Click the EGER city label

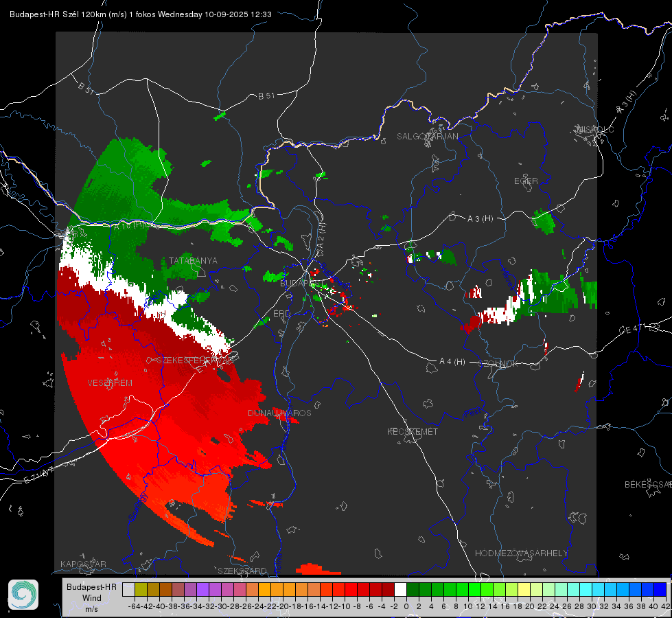click(526, 181)
